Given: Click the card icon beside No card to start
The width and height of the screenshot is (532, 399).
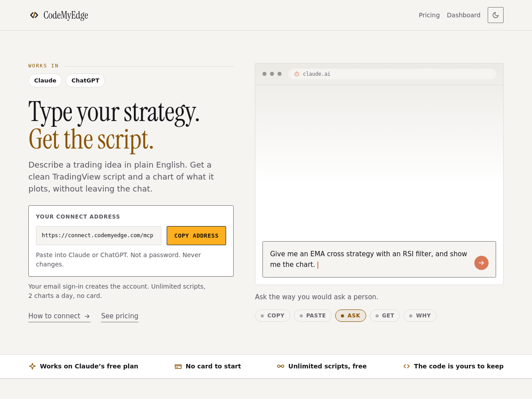Looking at the screenshot, I should [x=178, y=366].
